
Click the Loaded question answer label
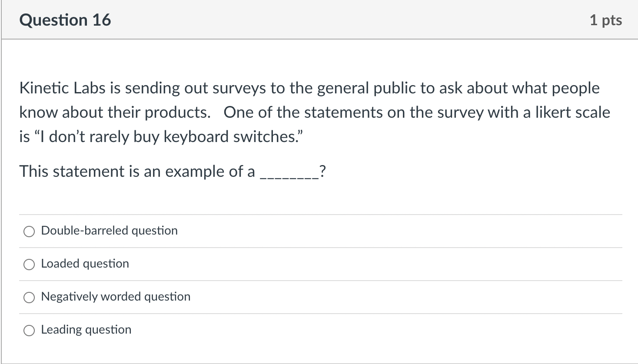pyautogui.click(x=85, y=263)
